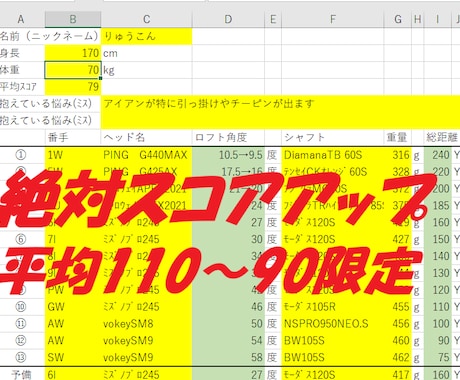
Task: Click the weight cell '455'
Action: 398,307
